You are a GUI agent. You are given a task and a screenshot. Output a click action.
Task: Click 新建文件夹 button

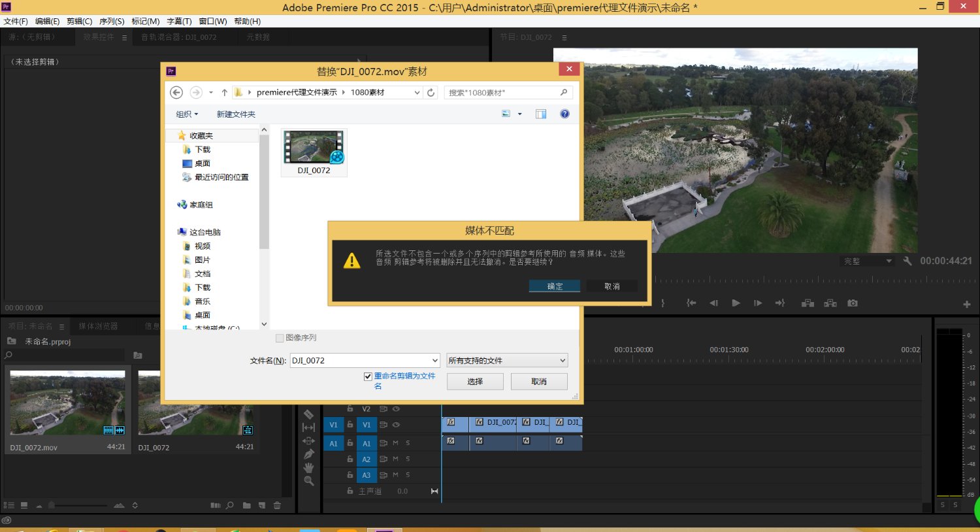click(x=236, y=114)
